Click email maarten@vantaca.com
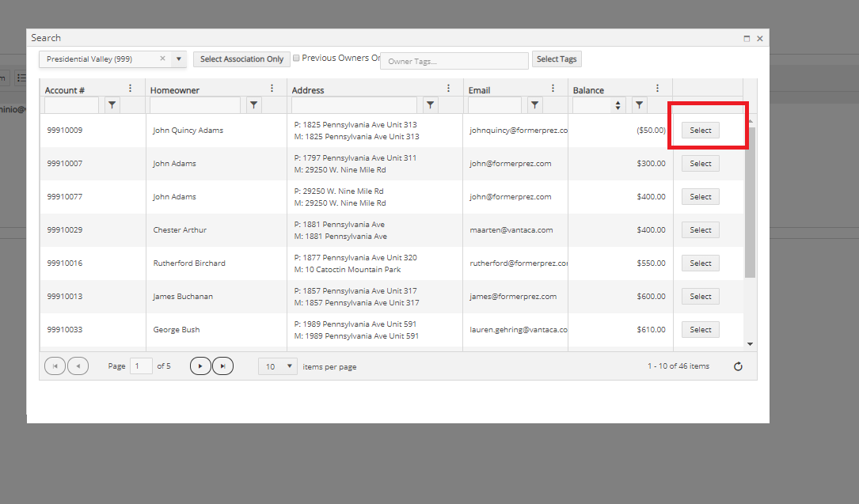Screen dimensions: 859x504 [511, 229]
